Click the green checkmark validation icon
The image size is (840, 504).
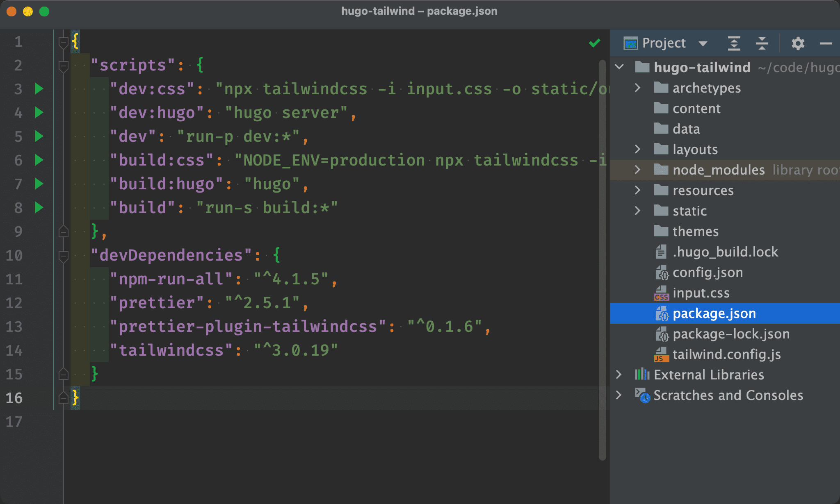tap(595, 43)
